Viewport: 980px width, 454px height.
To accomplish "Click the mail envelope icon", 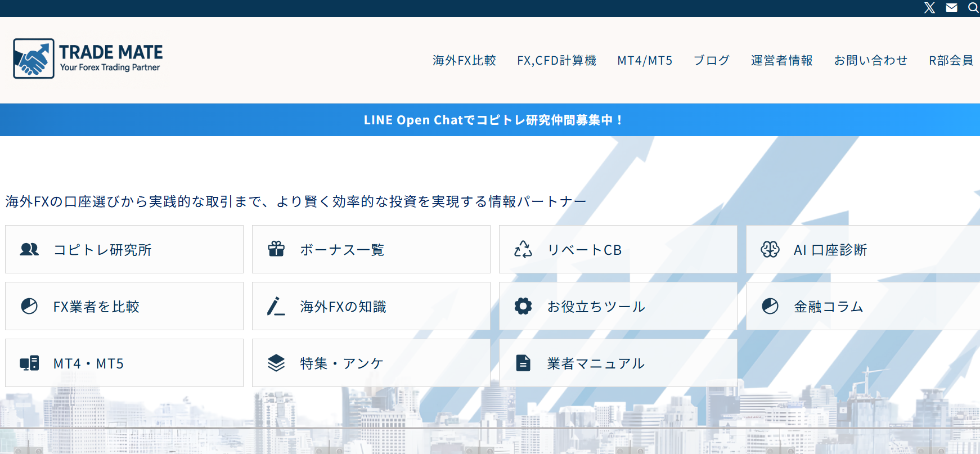I will click(x=951, y=8).
